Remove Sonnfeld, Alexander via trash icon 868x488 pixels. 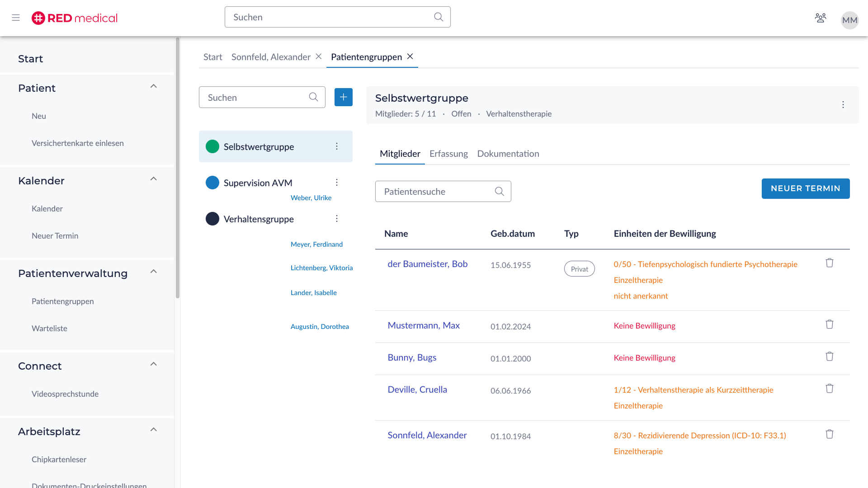click(x=829, y=434)
